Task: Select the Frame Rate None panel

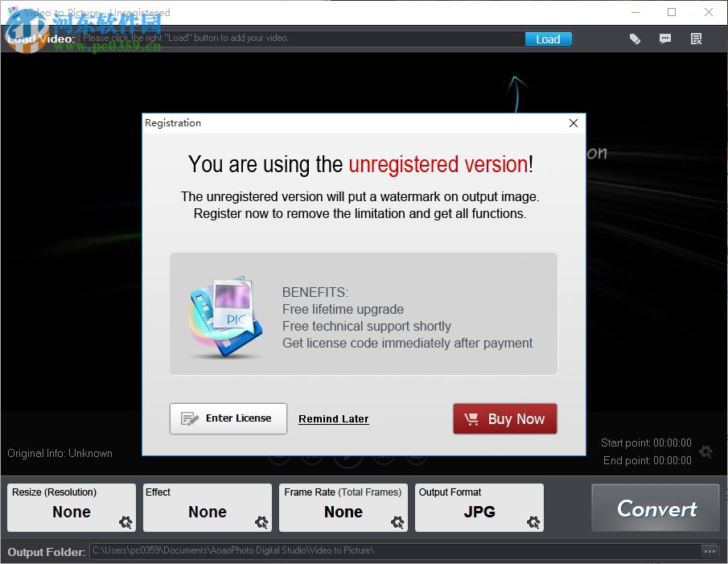Action: (343, 508)
